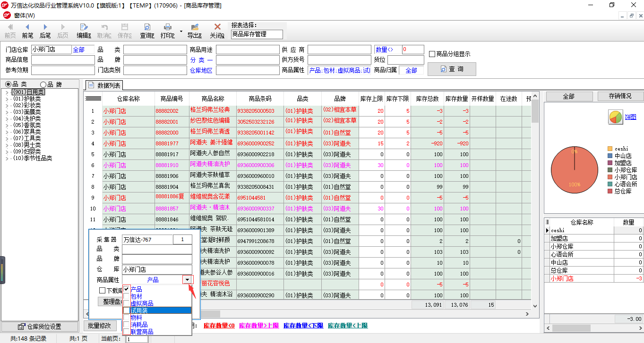Click the ceshi yellow legend swatch
This screenshot has width=644, height=343.
tap(610, 149)
